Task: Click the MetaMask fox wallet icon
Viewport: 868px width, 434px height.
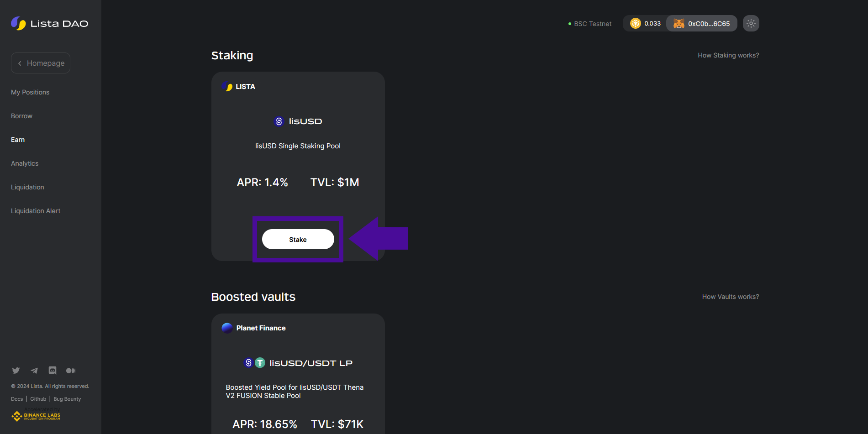Action: tap(679, 23)
